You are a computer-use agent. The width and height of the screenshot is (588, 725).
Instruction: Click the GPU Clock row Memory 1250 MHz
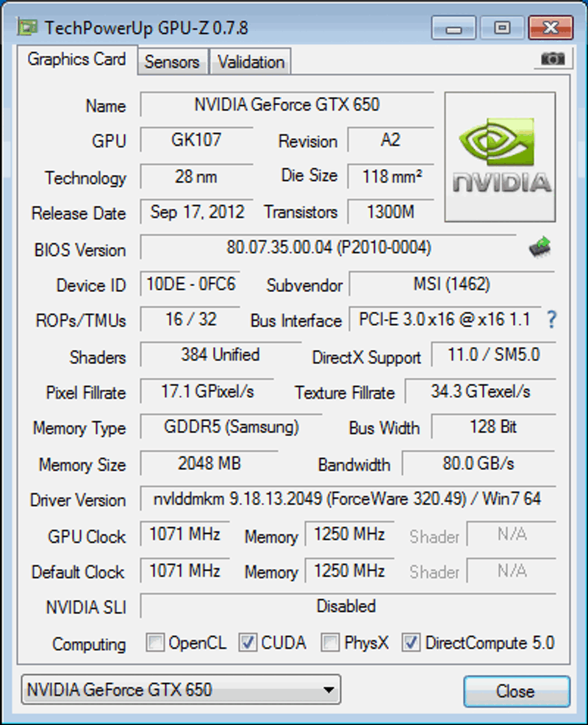pyautogui.click(x=349, y=534)
